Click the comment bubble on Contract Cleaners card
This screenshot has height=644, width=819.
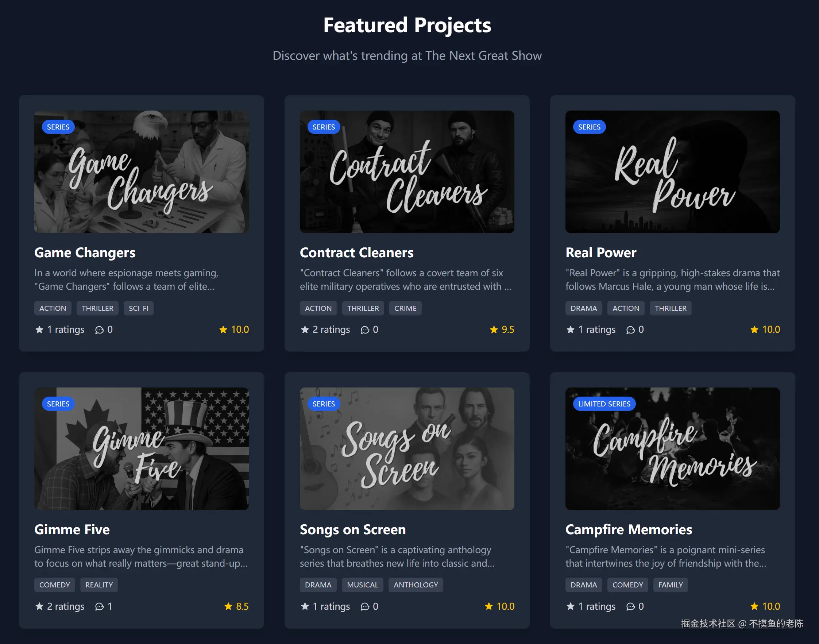(365, 330)
